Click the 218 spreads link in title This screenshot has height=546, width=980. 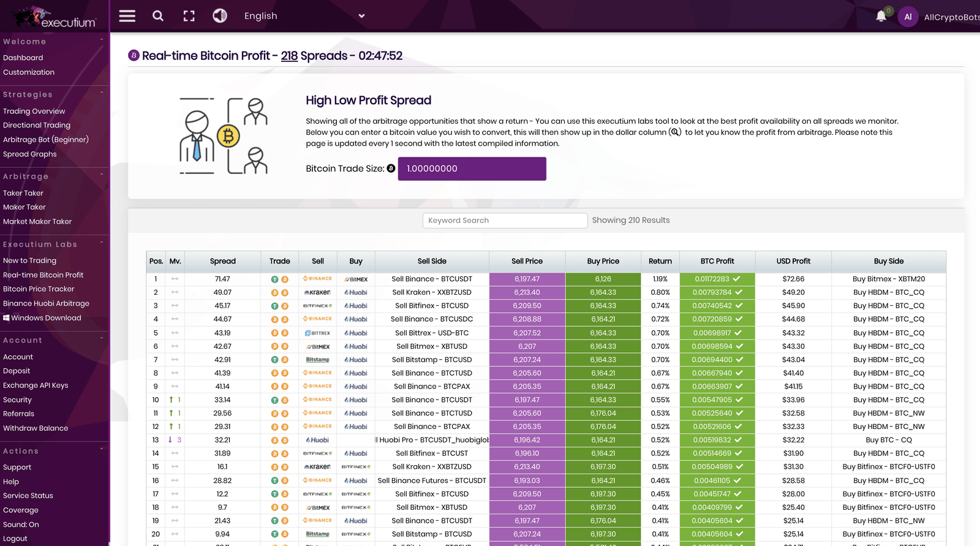tap(289, 56)
